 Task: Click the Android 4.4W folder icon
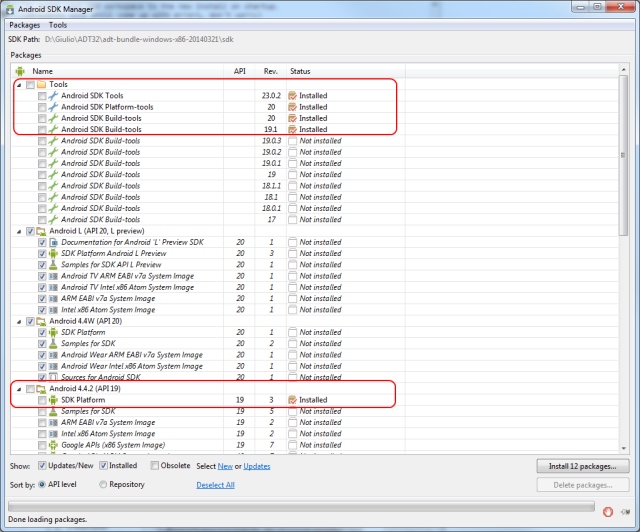click(41, 321)
